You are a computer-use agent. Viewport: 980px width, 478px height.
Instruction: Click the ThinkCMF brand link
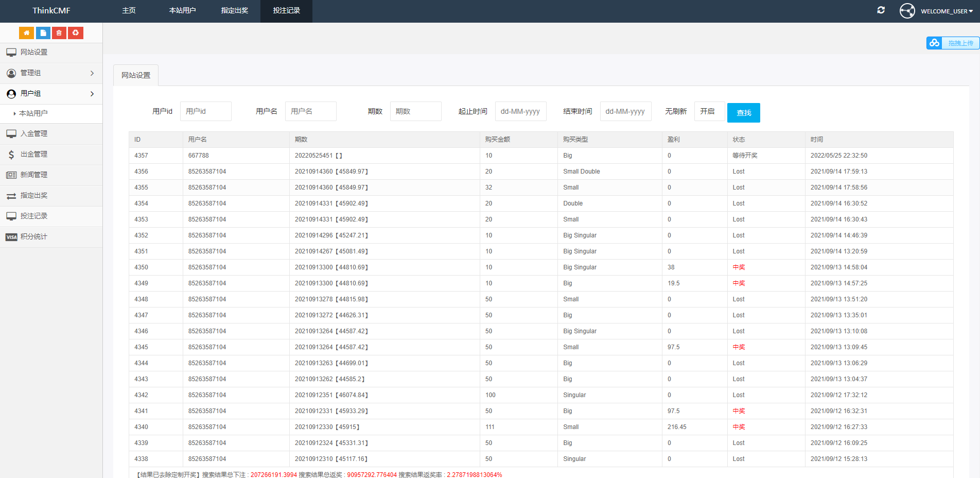(x=51, y=11)
